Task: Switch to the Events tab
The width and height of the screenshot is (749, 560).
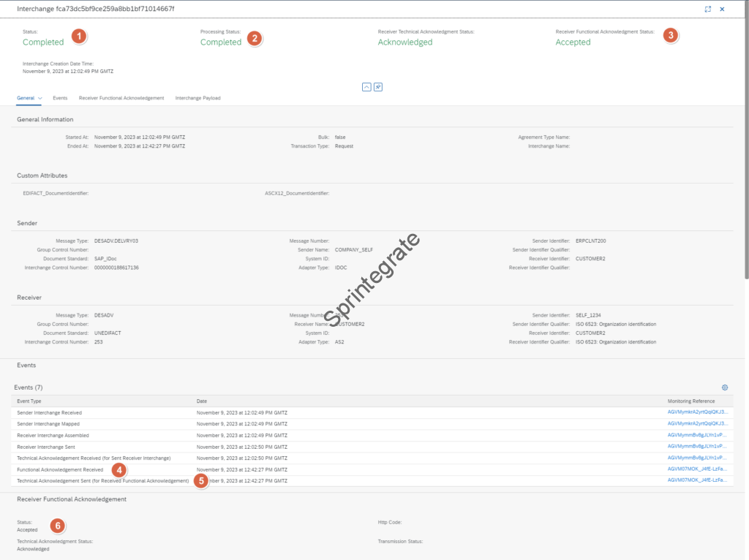Action: click(60, 98)
